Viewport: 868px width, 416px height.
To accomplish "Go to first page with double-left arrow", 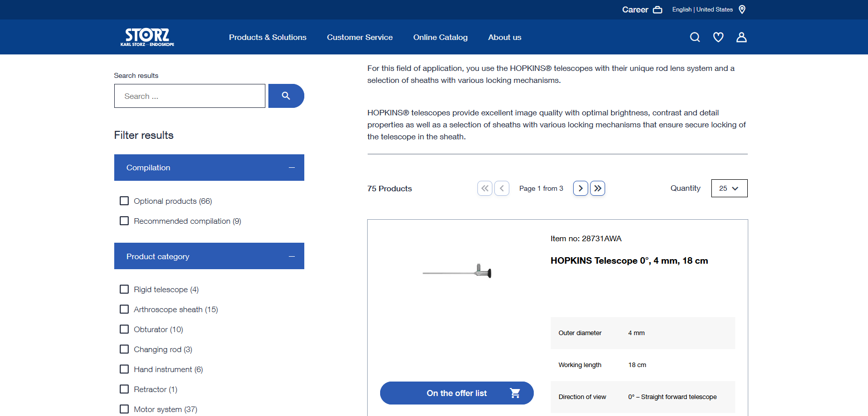I will coord(485,188).
